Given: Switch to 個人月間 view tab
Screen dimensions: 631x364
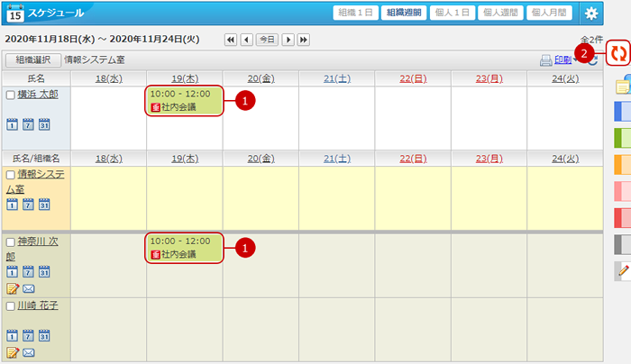Looking at the screenshot, I should point(550,13).
